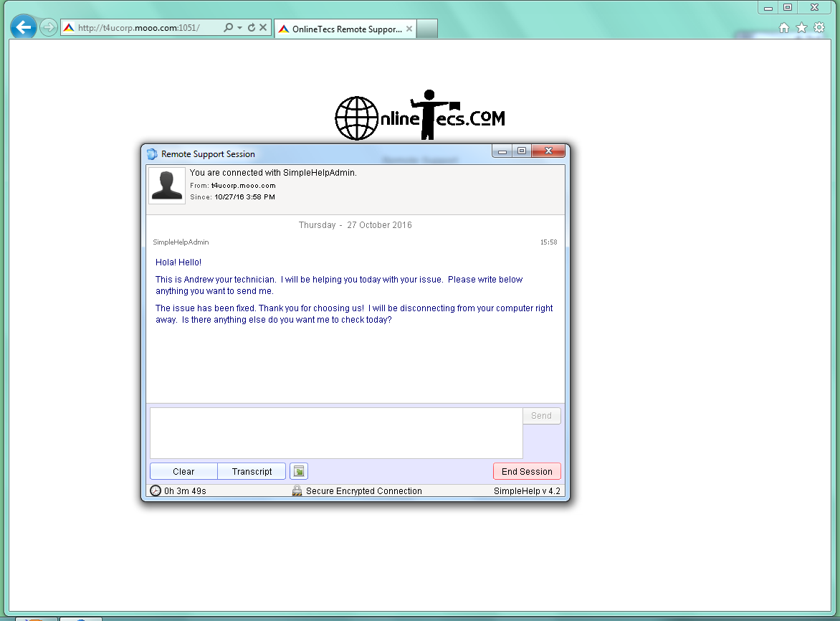The height and width of the screenshot is (621, 840).
Task: Click the screenshot icon button beside Transcript
Action: point(299,472)
